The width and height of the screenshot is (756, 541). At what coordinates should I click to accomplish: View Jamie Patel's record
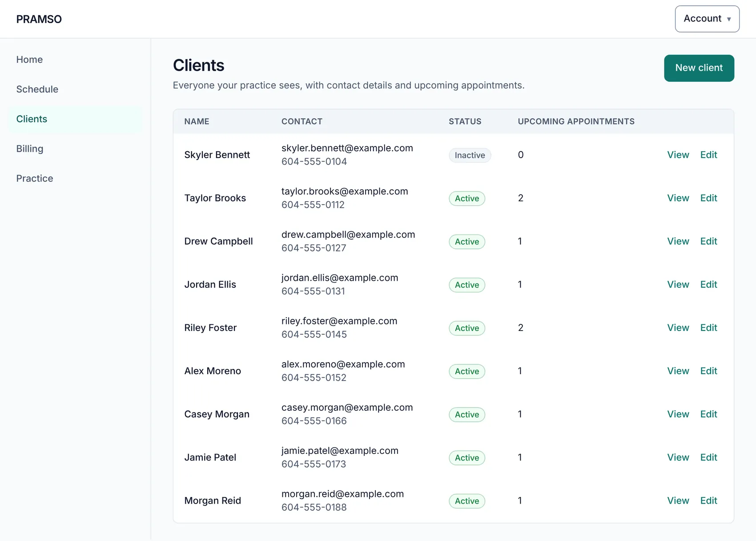click(678, 457)
